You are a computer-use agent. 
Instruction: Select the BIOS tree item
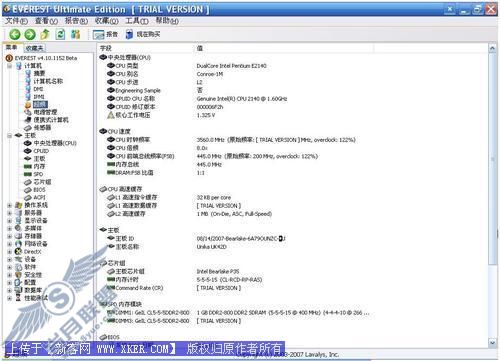coord(39,190)
